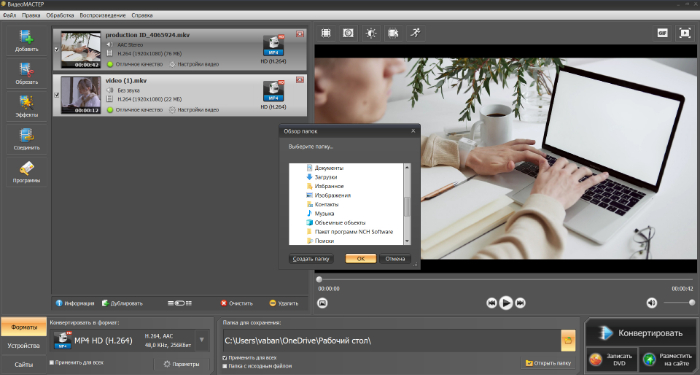Click the volume speaker icon
The width and height of the screenshot is (700, 375).
point(651,303)
